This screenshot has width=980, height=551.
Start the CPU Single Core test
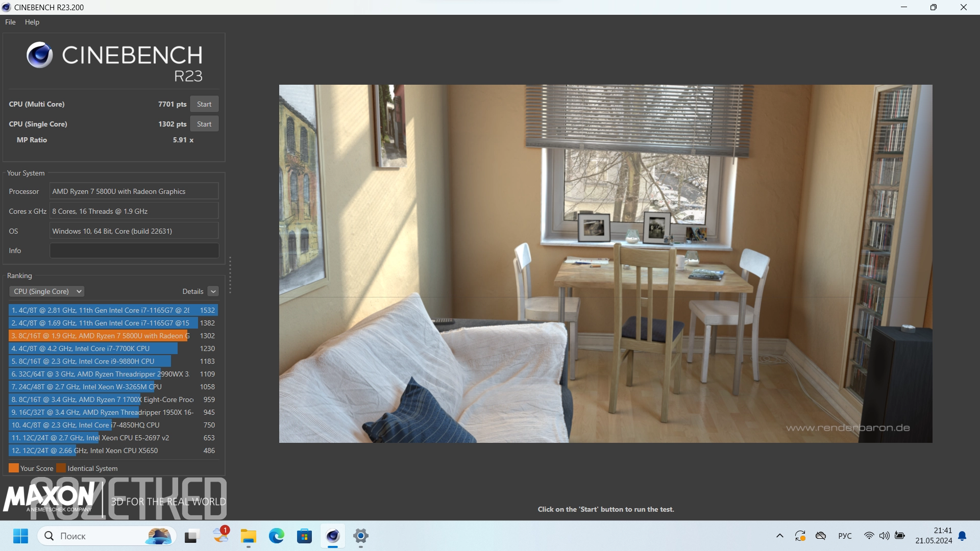click(204, 124)
